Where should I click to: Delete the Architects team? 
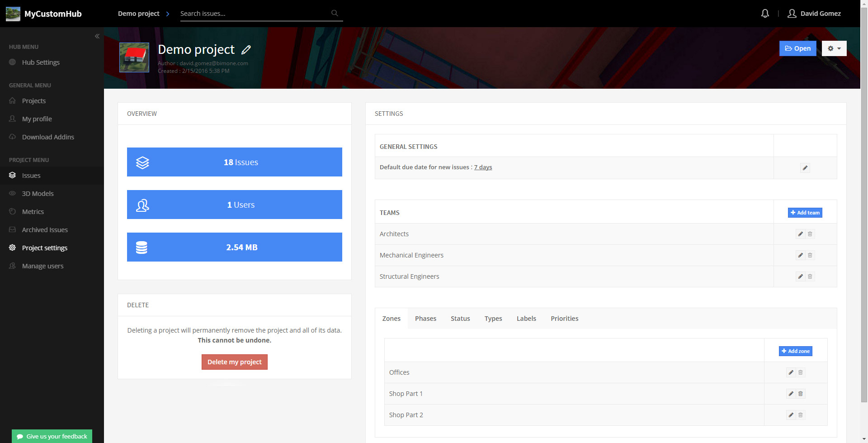point(810,234)
